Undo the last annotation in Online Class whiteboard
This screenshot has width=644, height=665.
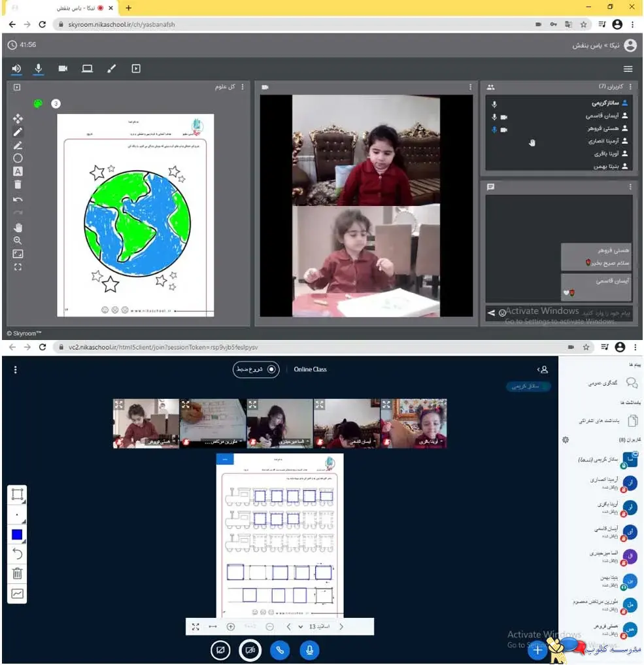point(18,554)
